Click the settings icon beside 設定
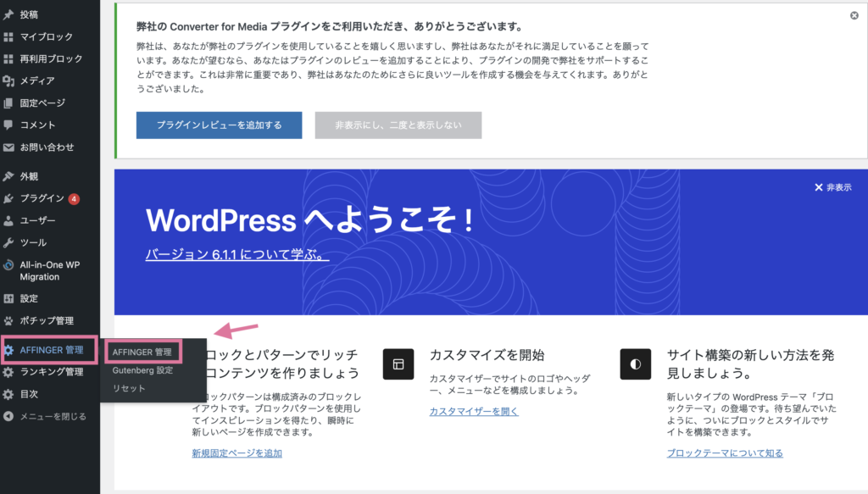This screenshot has width=868, height=494. coord(8,299)
